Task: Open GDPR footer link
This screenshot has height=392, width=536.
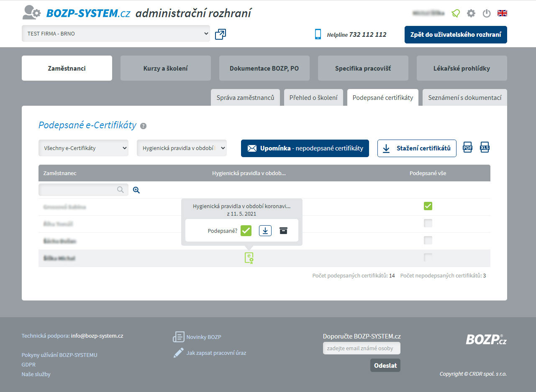Action: coord(28,364)
